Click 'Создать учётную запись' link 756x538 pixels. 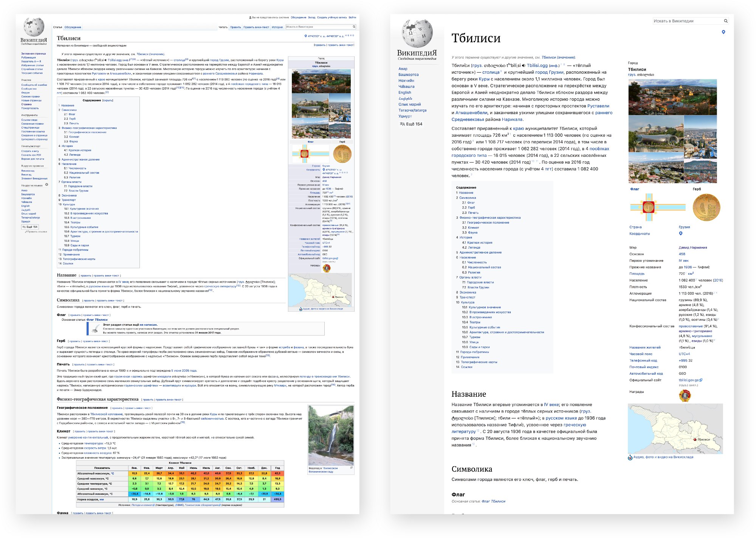click(x=332, y=17)
